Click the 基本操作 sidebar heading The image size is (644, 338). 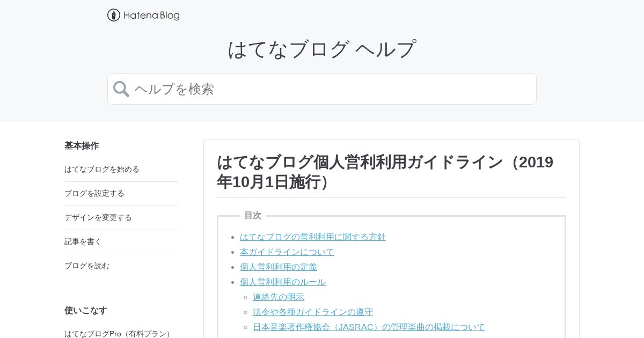82,145
